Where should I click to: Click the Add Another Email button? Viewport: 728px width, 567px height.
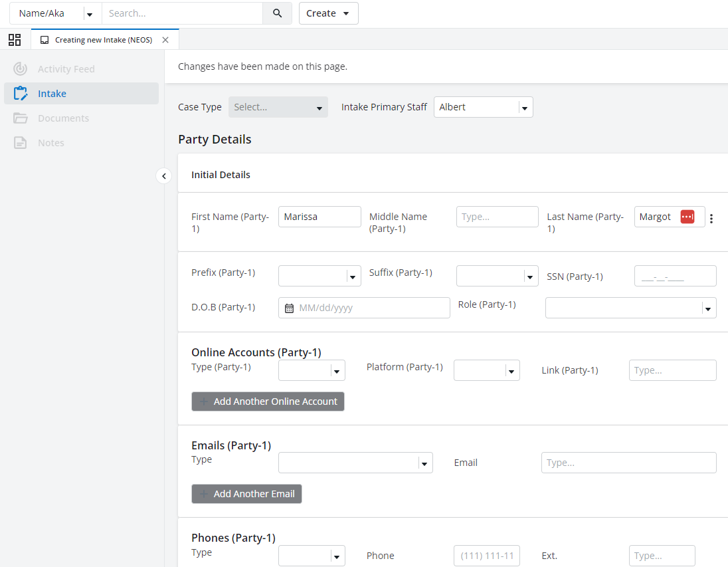(x=246, y=494)
